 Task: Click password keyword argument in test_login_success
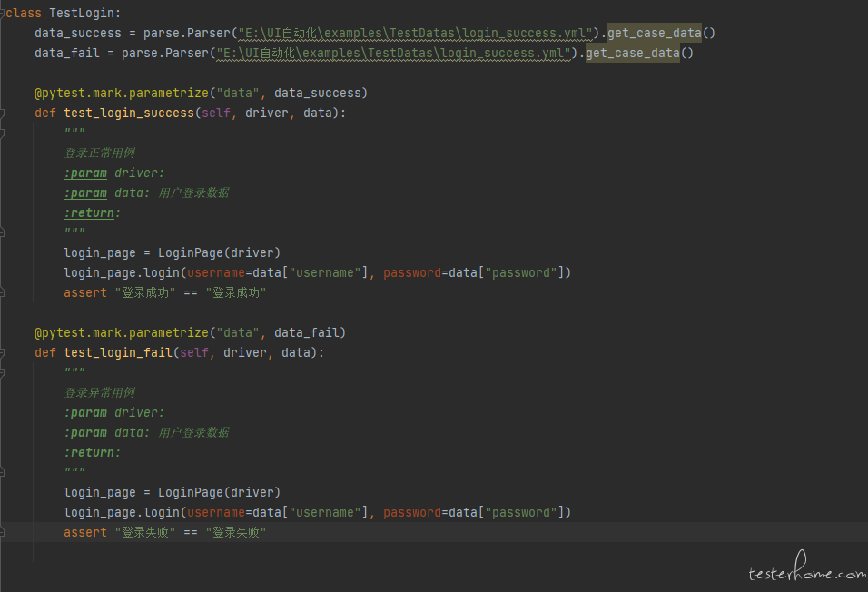pos(412,273)
